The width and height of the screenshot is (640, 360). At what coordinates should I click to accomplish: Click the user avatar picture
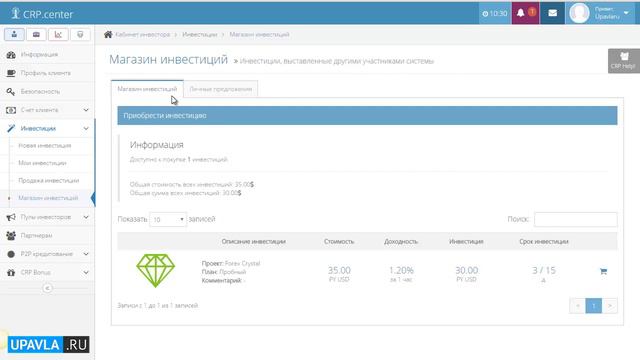pos(579,13)
